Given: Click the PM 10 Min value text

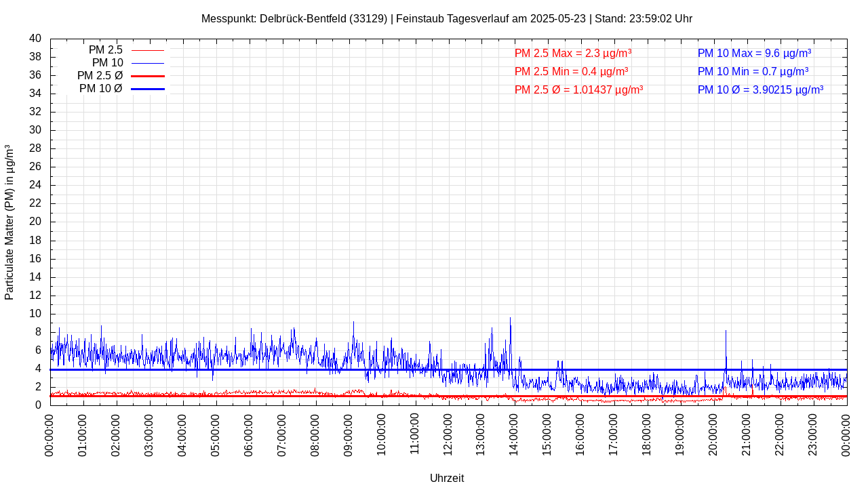Looking at the screenshot, I should pyautogui.click(x=753, y=71).
